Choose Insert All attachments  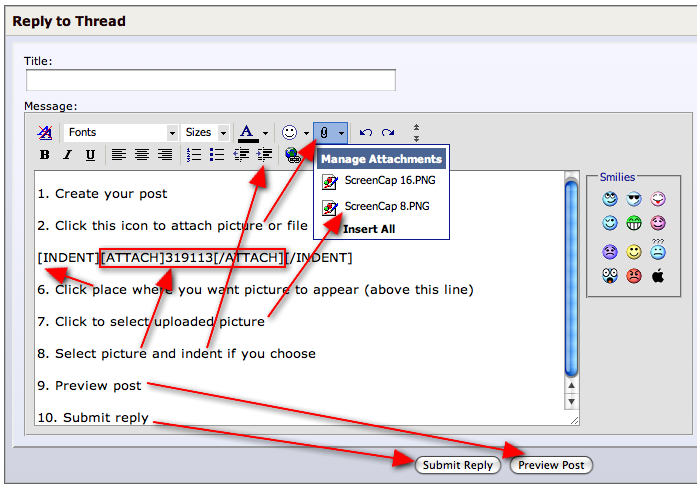click(369, 229)
